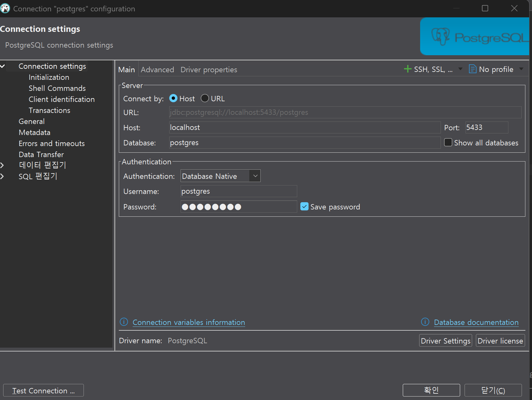Viewport: 532px width, 400px height.
Task: Open the No profile dropdown arrow
Action: pos(521,69)
